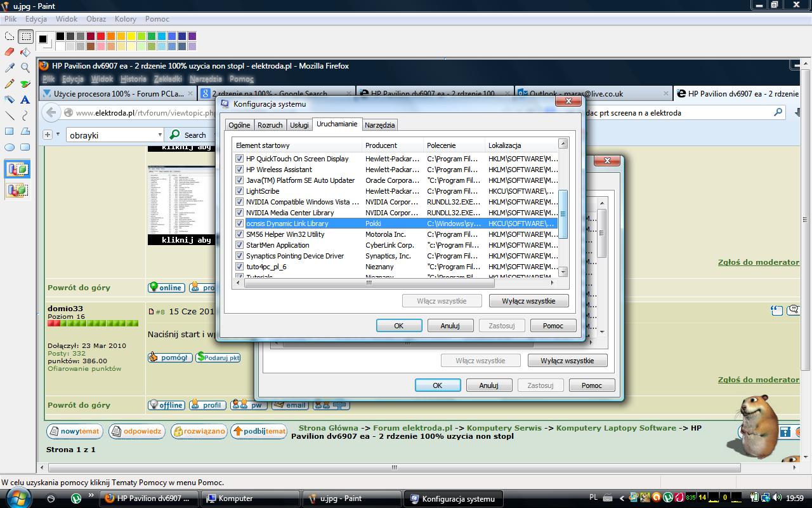Open the Plik menu in Paint
Viewport: 812px width, 508px height.
10,19
